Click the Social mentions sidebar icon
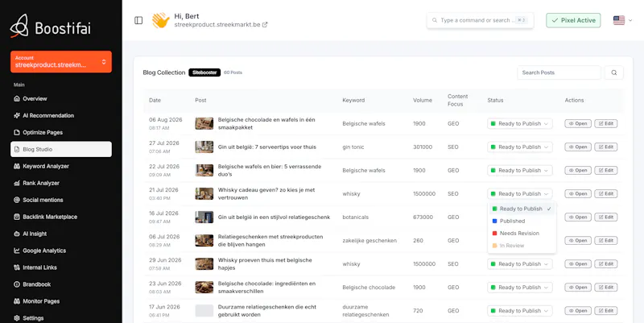The width and height of the screenshot is (644, 323). coord(17,200)
